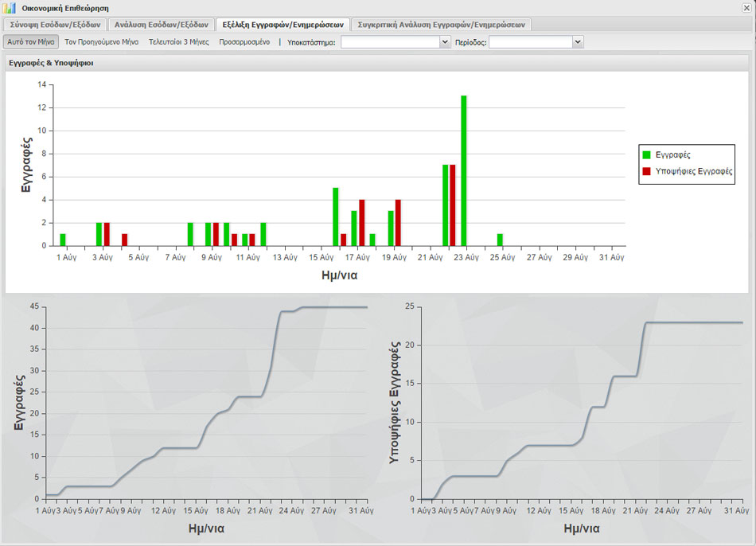Click the Οικονομική Επιθεώρηση chart icon
This screenshot has width=756, height=546.
10,8
